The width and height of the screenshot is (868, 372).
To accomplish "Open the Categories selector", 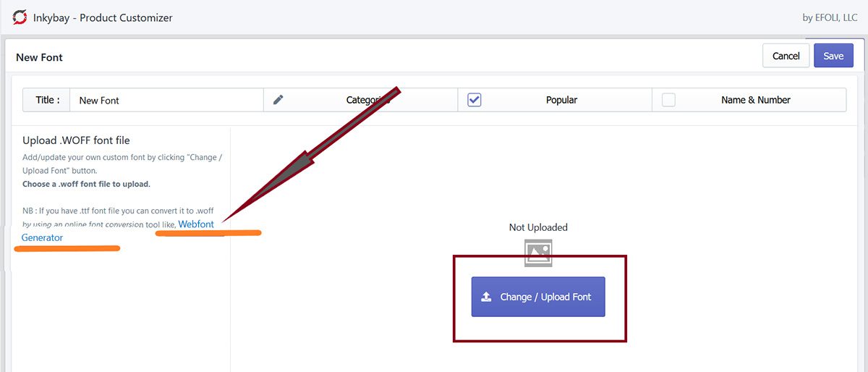I will click(x=367, y=100).
